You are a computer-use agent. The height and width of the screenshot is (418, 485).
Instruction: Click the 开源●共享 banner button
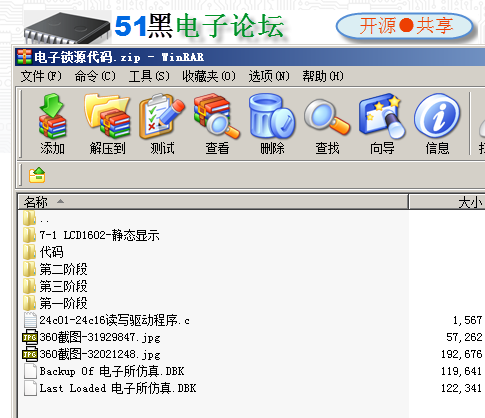tap(405, 26)
